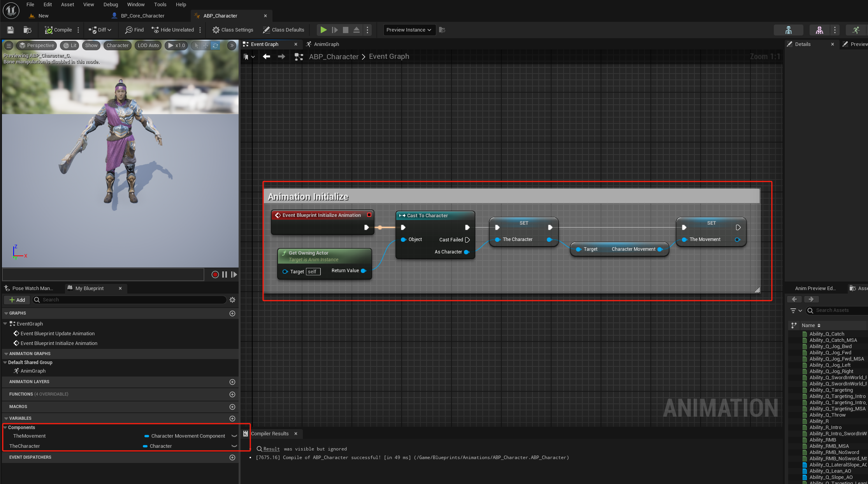Click the record button under the viewport
This screenshot has width=868, height=484.
[215, 275]
